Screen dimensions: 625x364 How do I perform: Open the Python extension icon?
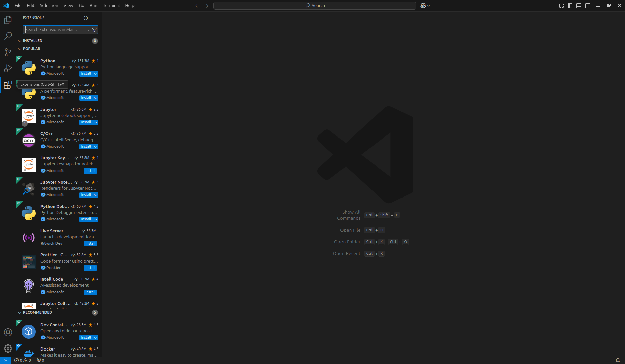(x=29, y=67)
